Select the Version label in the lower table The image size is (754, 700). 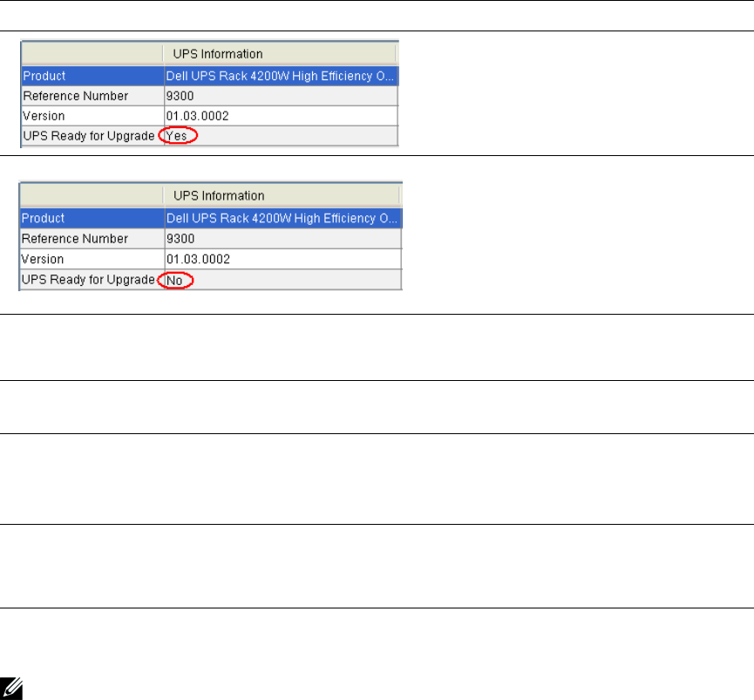pos(43,259)
